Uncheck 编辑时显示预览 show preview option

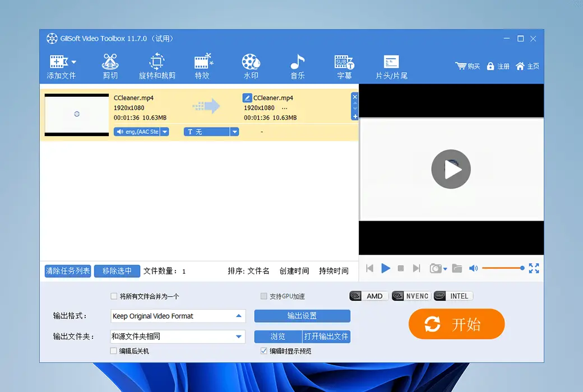(263, 351)
